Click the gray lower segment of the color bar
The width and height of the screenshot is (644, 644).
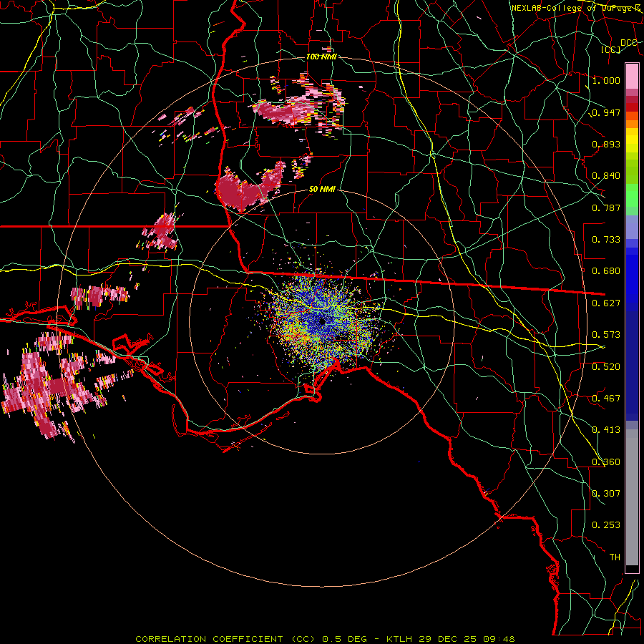pos(632,497)
